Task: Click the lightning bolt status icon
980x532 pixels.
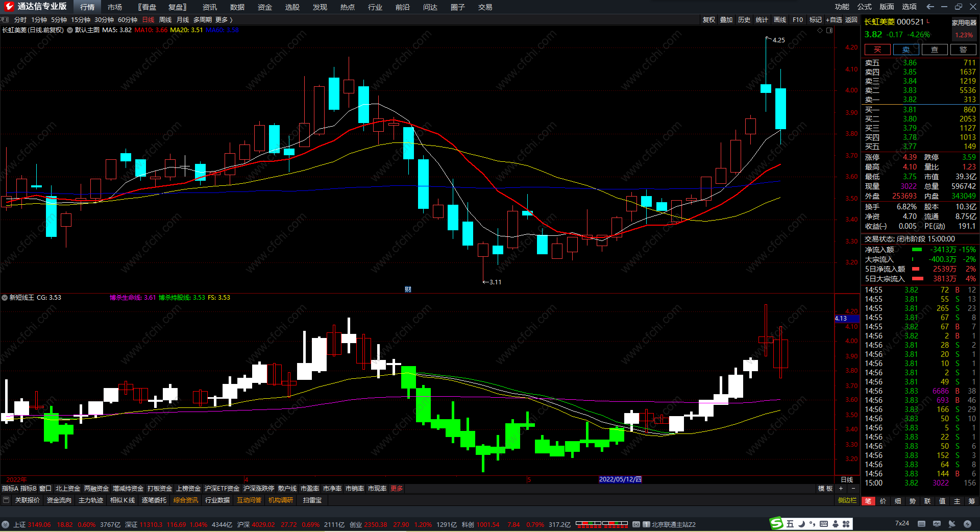Action: pyautogui.click(x=967, y=524)
